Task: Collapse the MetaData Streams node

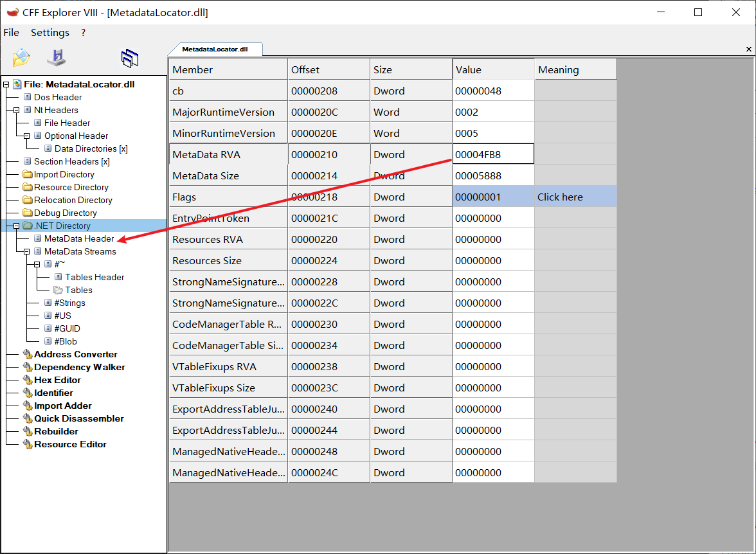Action: (26, 252)
